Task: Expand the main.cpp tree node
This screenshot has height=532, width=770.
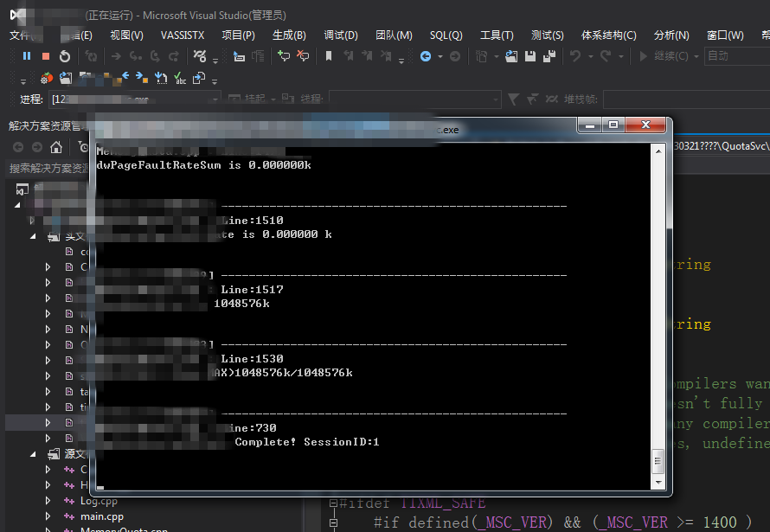Action: click(x=48, y=516)
